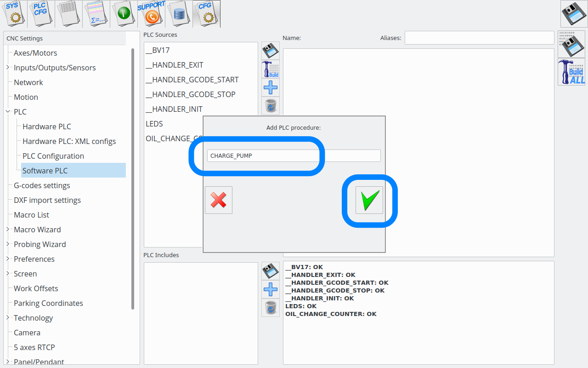This screenshot has width=588, height=368.
Task: Click the PLC CFG toolbar icon
Action: (x=41, y=14)
